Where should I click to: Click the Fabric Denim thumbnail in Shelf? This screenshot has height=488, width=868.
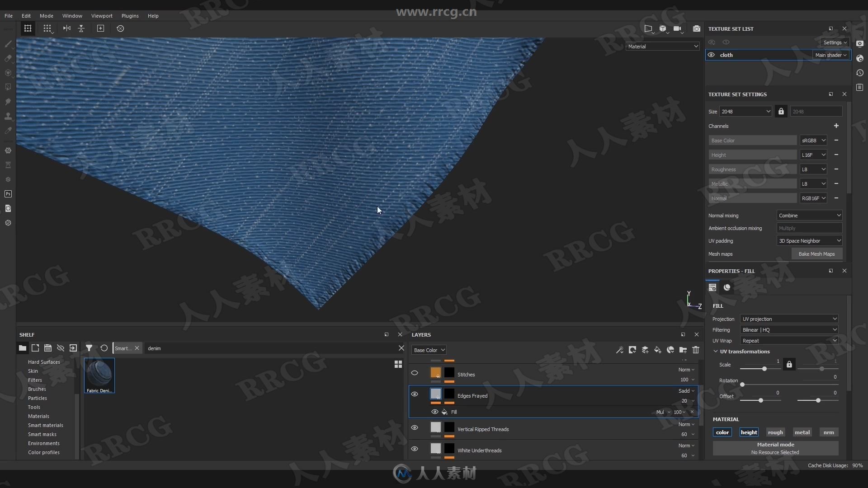99,375
